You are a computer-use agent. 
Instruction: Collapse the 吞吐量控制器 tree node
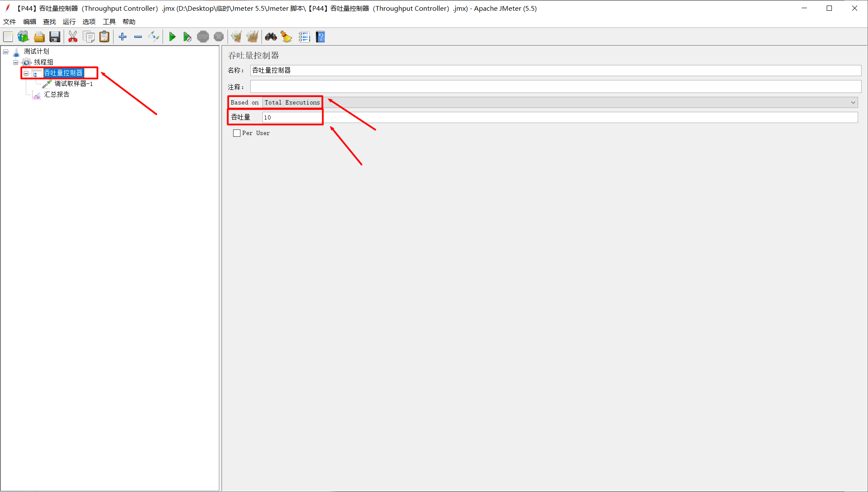point(26,73)
